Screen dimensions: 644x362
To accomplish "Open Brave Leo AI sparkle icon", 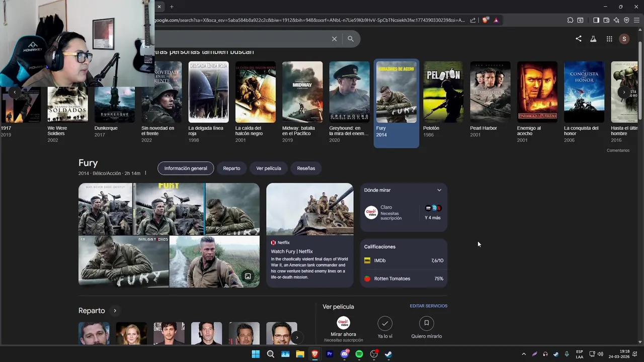I will pos(616,20).
